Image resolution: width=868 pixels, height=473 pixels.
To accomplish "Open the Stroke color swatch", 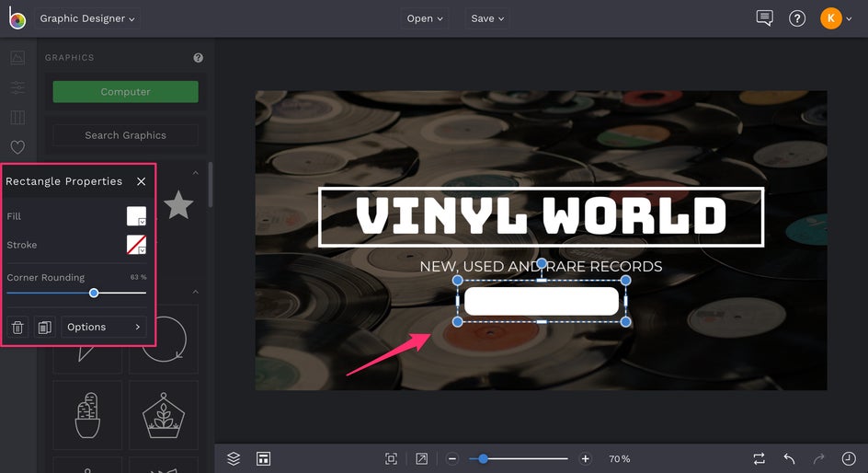I will point(136,245).
